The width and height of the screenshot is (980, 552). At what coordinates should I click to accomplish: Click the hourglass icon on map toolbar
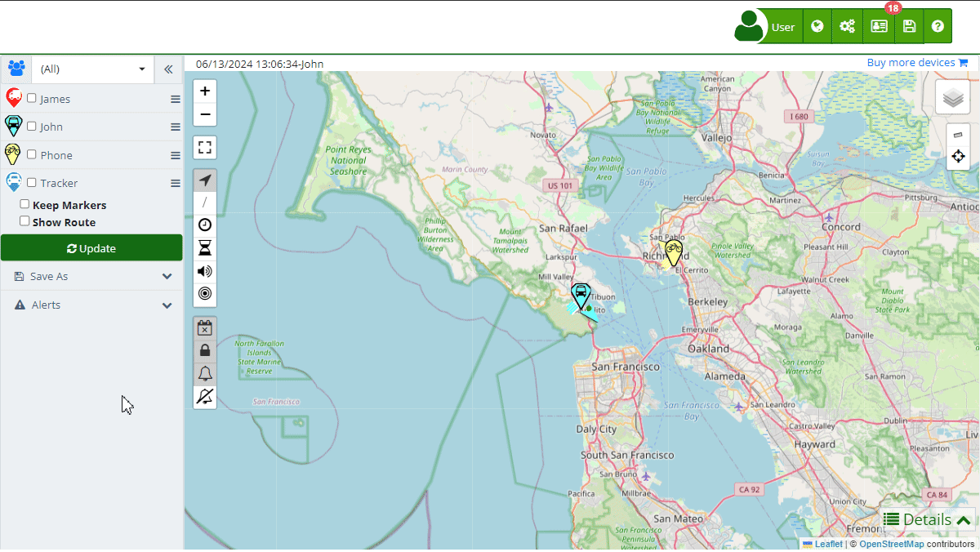[x=205, y=248]
